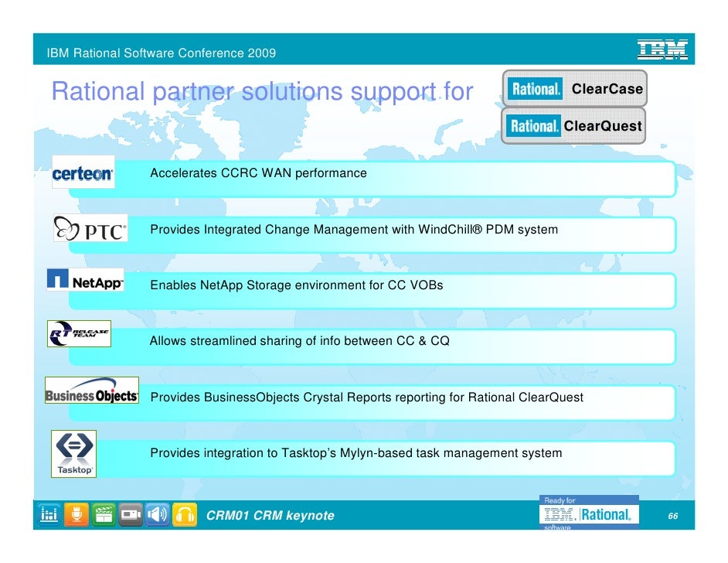
Task: Click the PTC logo
Action: pyautogui.click(x=90, y=228)
